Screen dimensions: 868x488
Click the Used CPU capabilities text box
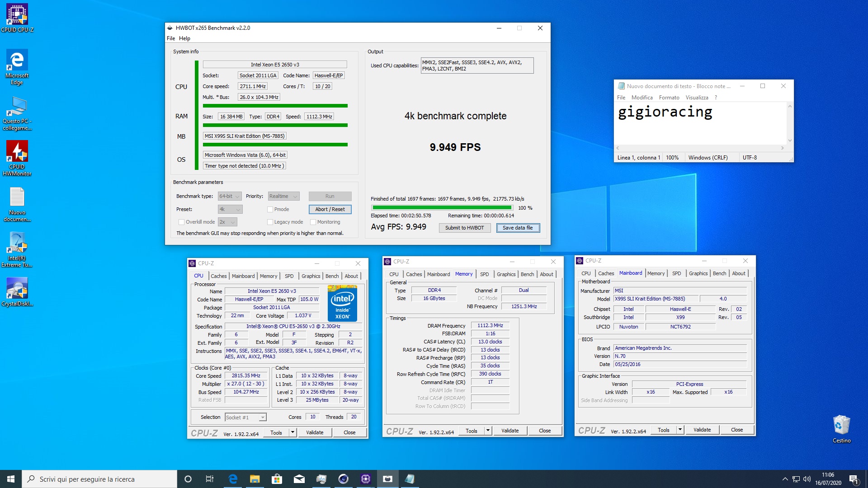pos(477,66)
